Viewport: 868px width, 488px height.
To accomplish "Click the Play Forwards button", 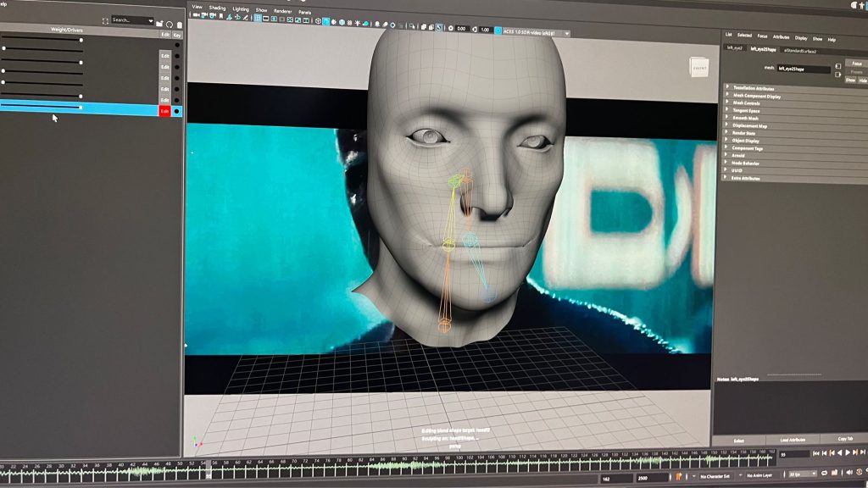I will tap(848, 452).
